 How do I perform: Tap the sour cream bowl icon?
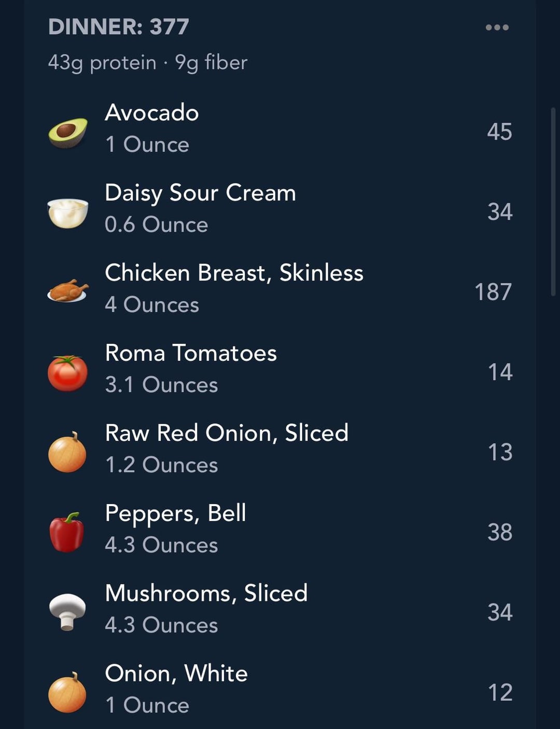(68, 213)
